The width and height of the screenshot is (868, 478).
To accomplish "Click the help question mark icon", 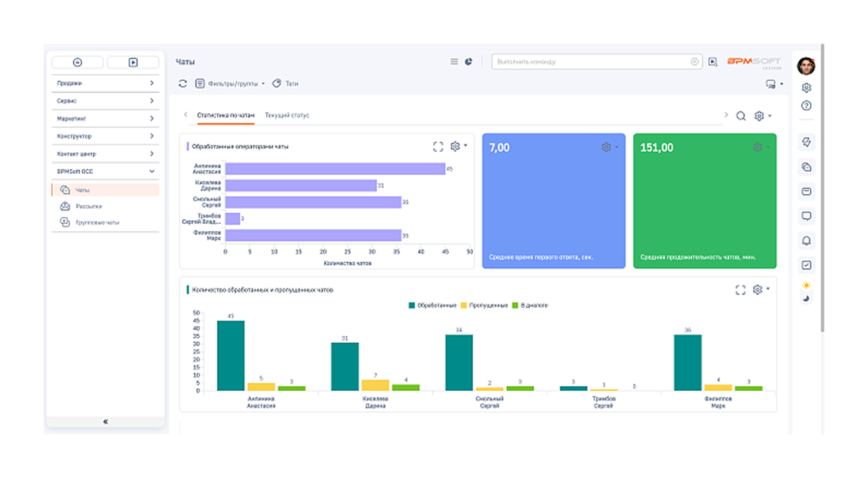I will [x=806, y=106].
